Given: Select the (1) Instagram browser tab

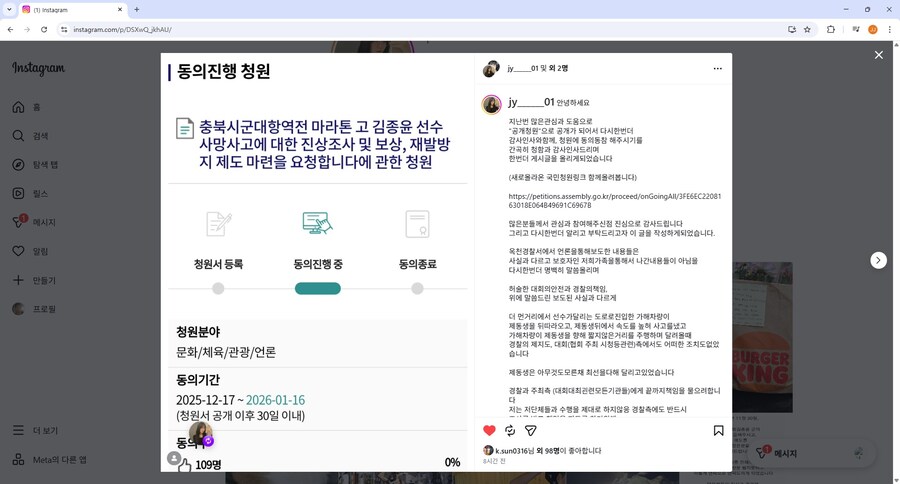Looking at the screenshot, I should tap(72, 10).
